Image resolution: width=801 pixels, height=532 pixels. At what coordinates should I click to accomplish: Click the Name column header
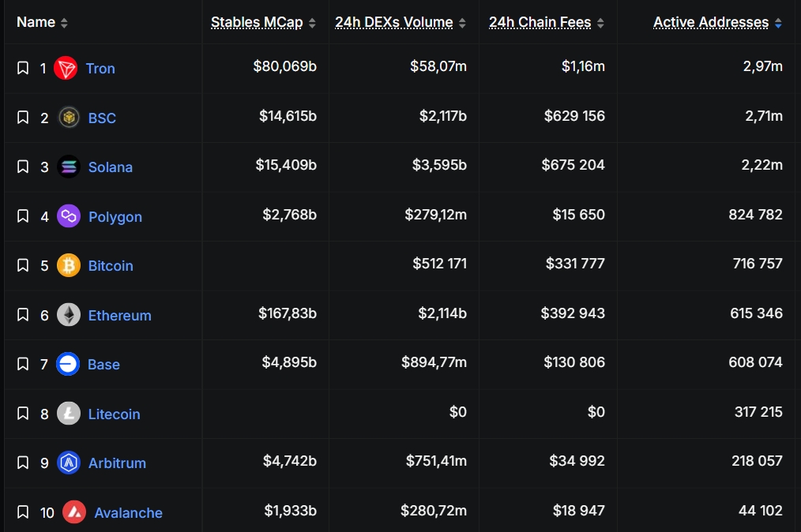36,22
